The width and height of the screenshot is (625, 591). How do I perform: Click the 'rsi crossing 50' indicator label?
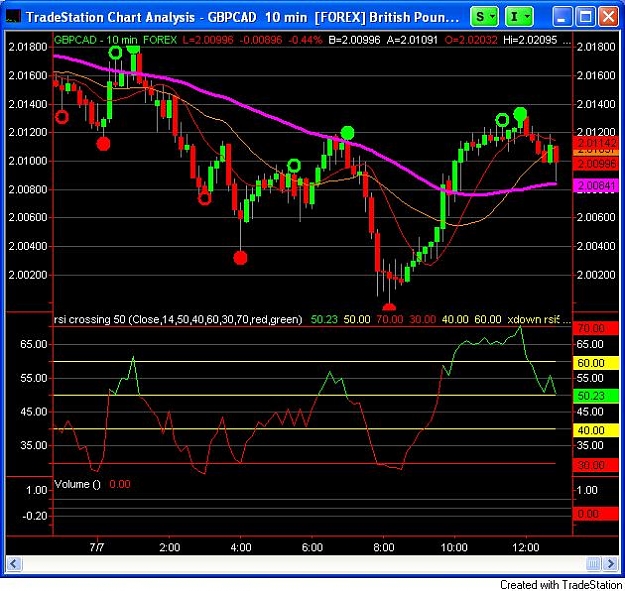click(x=178, y=320)
